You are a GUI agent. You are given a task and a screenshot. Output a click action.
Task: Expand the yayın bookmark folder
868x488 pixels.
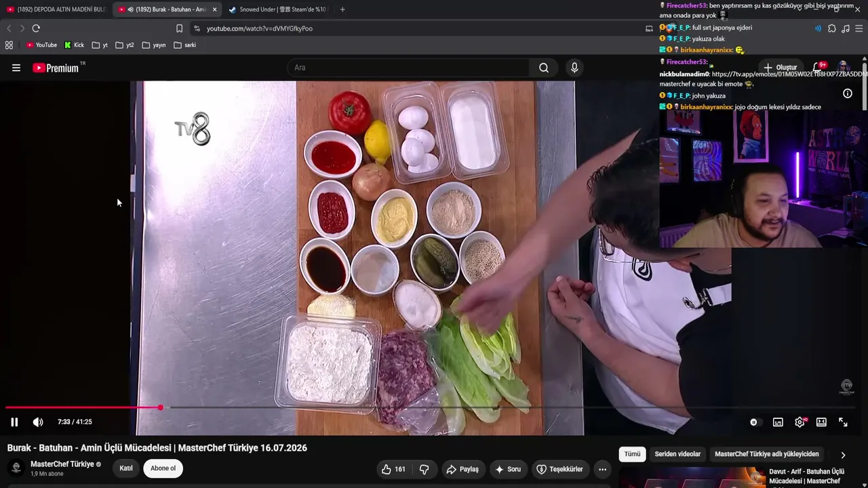[x=154, y=45]
